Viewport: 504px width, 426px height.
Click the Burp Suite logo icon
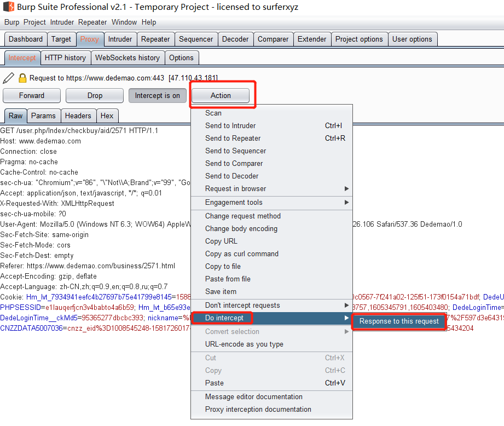[x=9, y=7]
